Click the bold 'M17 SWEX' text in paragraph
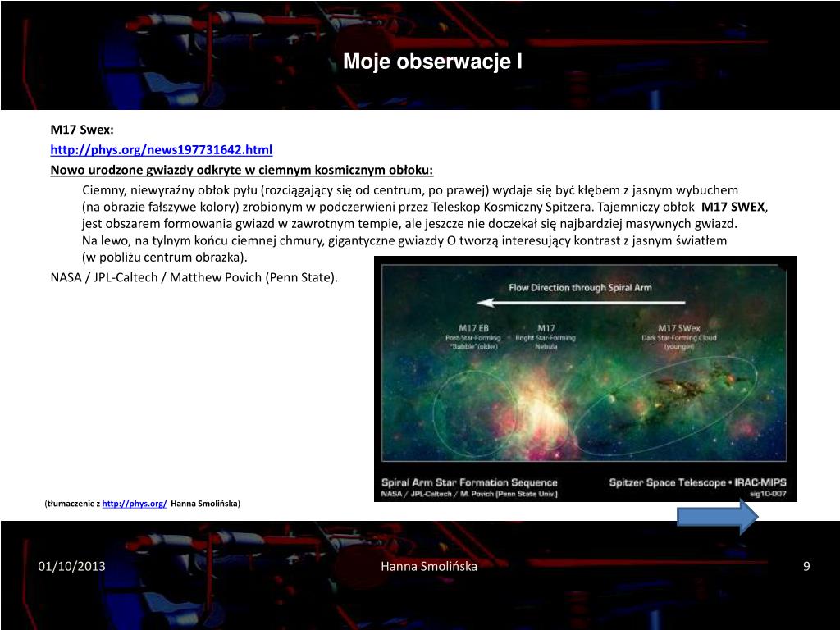 coord(733,208)
